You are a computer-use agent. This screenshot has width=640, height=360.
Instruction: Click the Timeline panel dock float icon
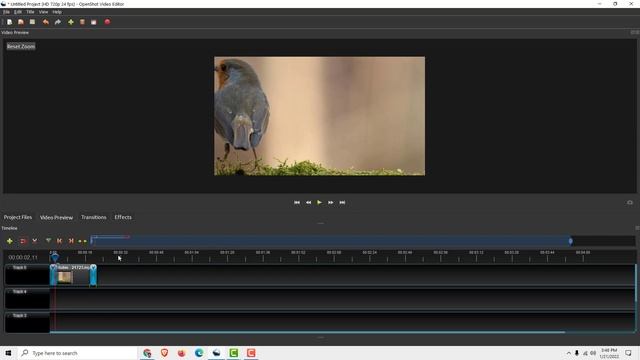[637, 228]
